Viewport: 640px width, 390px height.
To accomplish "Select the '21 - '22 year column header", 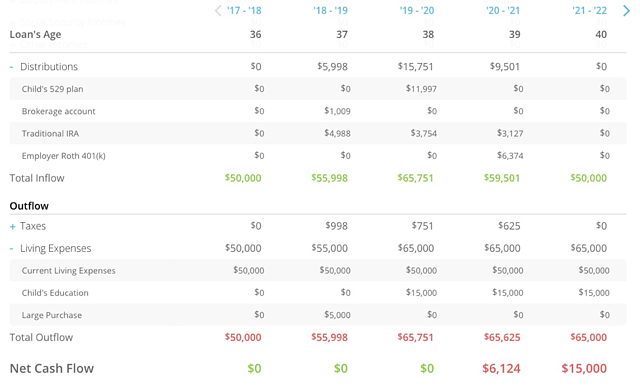I will click(x=589, y=11).
